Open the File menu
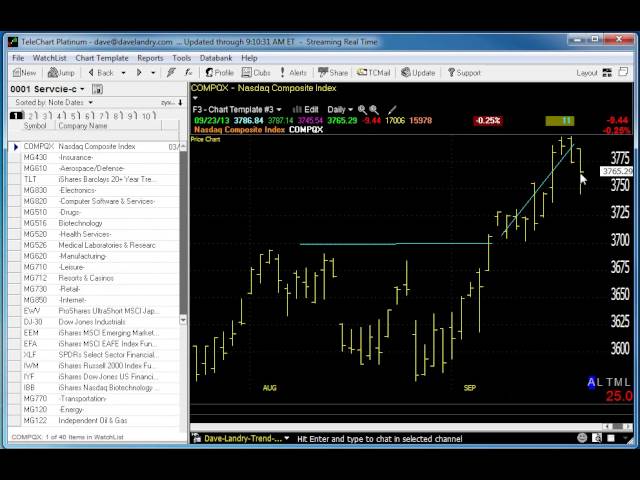Viewport: 640px width, 480px height. [18, 58]
